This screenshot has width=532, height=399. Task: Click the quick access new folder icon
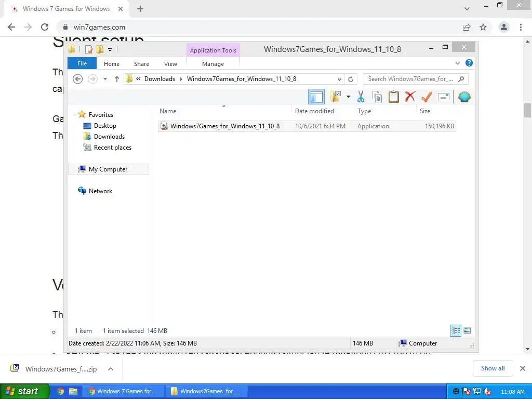[100, 49]
